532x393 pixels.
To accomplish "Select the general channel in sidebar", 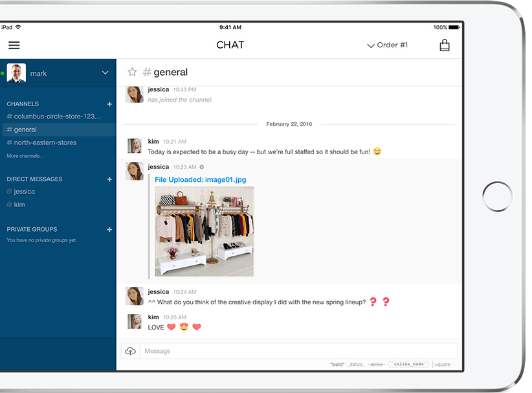I will (x=58, y=129).
